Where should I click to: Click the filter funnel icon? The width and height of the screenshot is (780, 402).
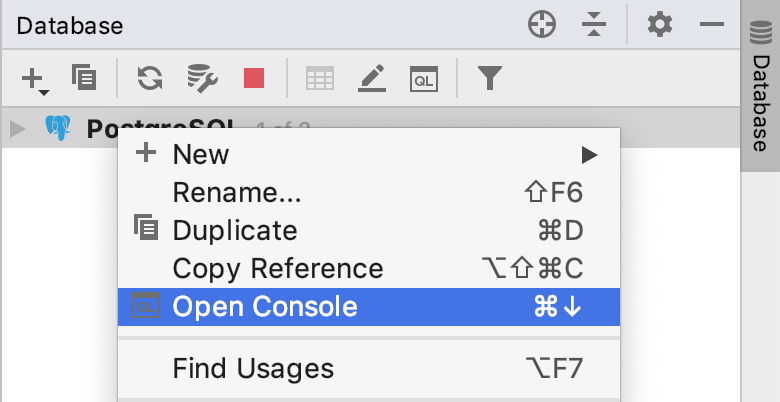[489, 78]
